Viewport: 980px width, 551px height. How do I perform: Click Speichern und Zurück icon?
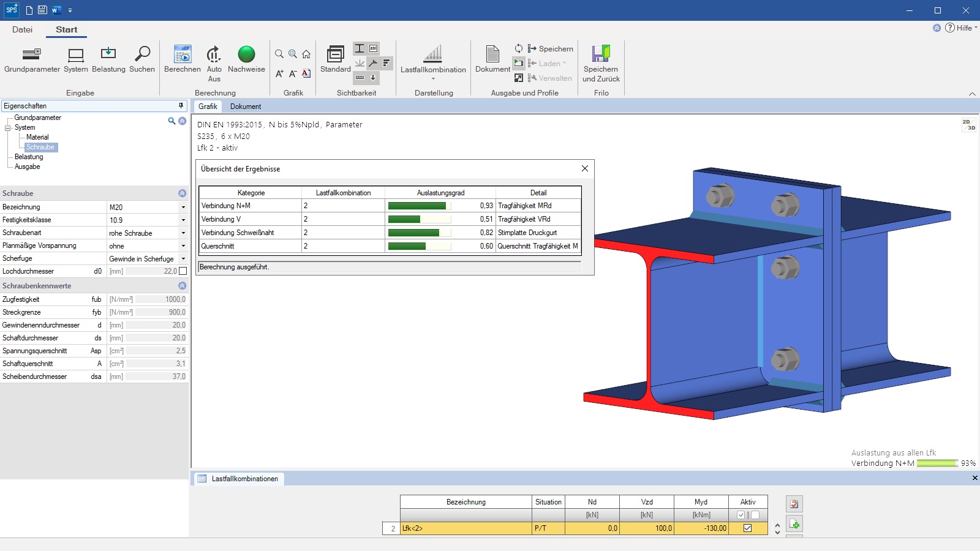pyautogui.click(x=601, y=55)
